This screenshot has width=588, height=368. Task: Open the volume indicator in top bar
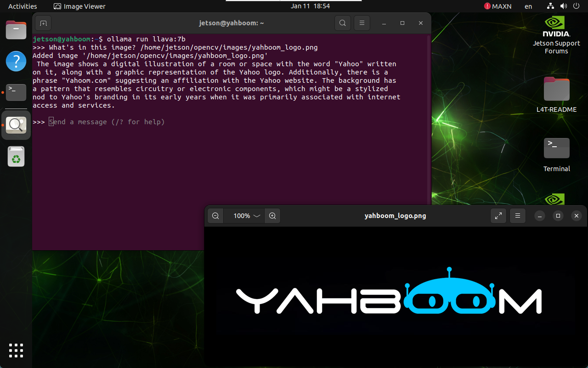[x=564, y=6]
